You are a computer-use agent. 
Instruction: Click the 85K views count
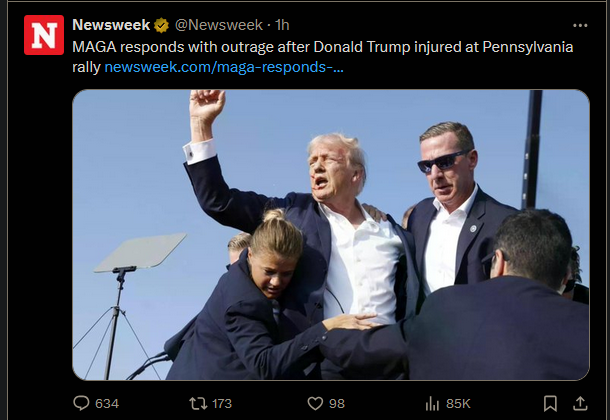458,404
